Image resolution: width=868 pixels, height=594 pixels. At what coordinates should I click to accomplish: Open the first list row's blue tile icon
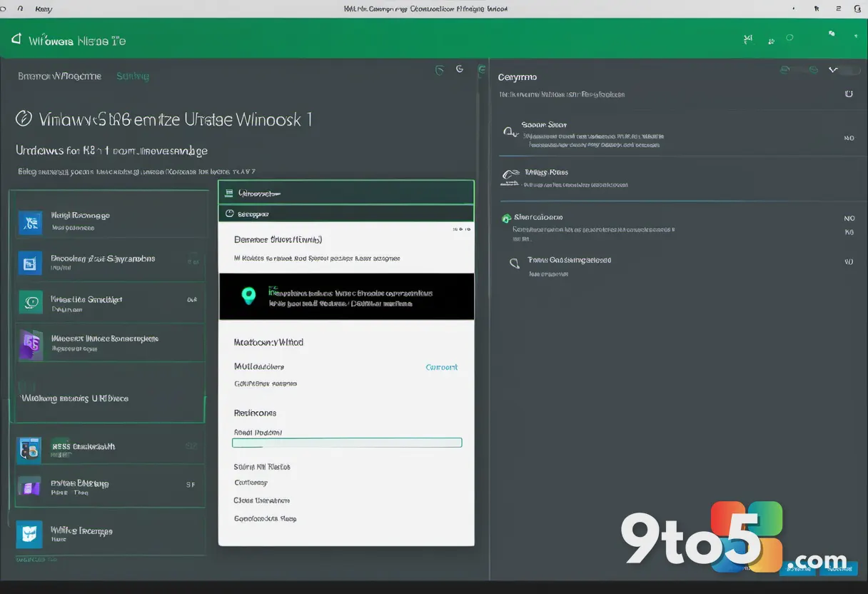coord(29,223)
